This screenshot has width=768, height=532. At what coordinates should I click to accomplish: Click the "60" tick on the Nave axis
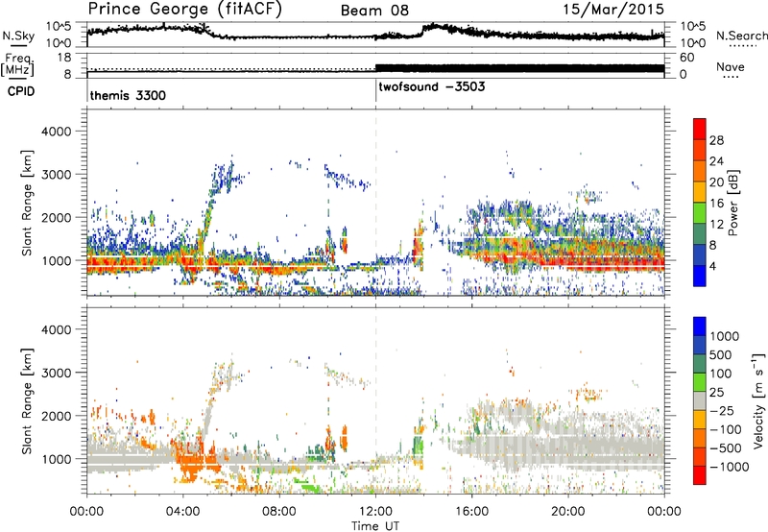[686, 58]
